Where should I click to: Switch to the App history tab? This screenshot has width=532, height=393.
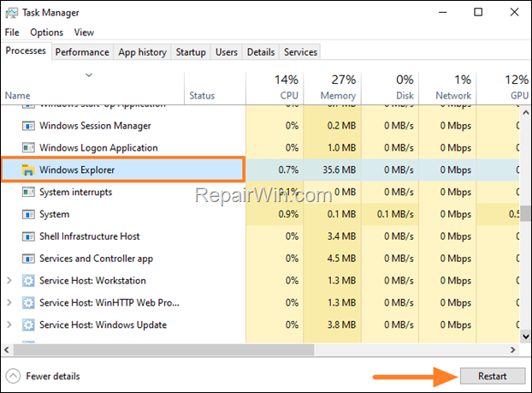pos(142,52)
